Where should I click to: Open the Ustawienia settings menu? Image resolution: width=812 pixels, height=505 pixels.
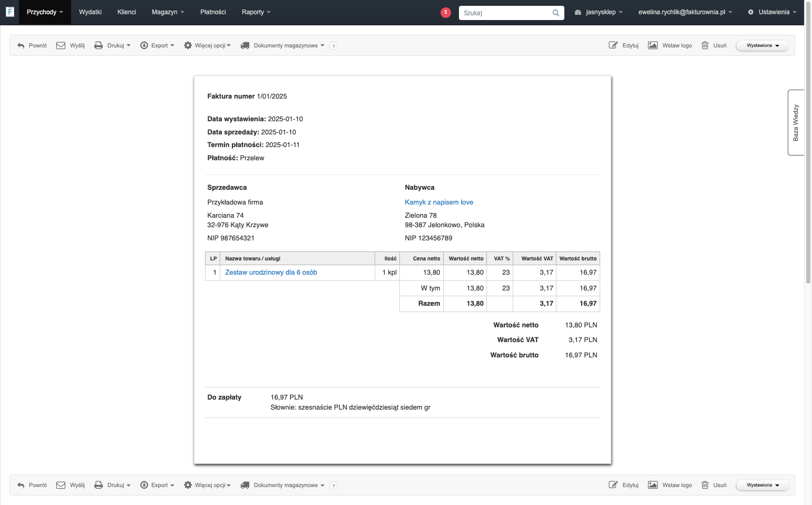(x=772, y=12)
